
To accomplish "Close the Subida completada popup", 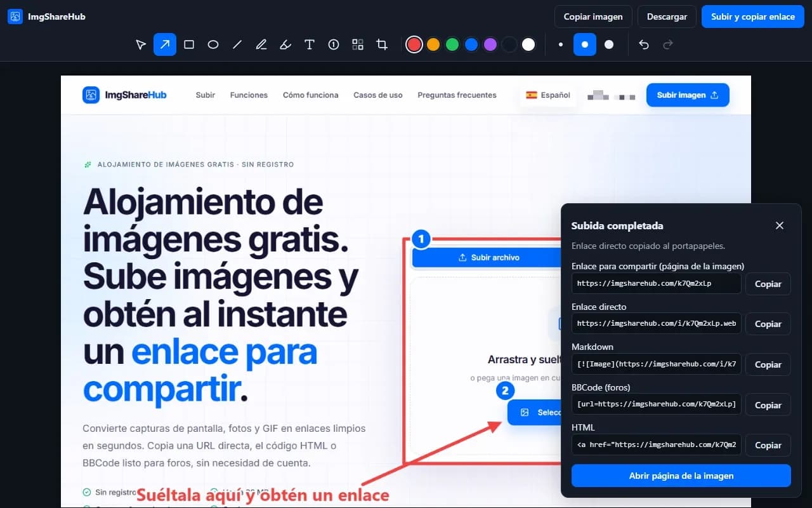I will pyautogui.click(x=780, y=225).
